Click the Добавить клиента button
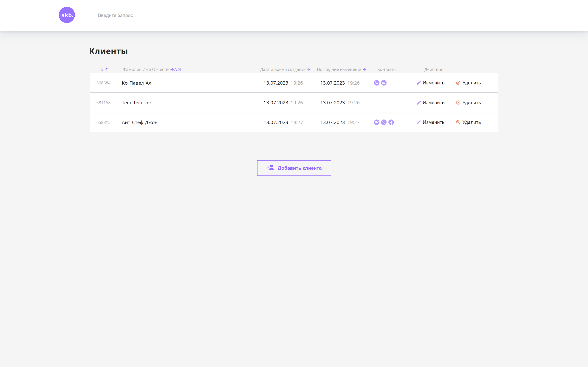This screenshot has height=367, width=588. (294, 168)
